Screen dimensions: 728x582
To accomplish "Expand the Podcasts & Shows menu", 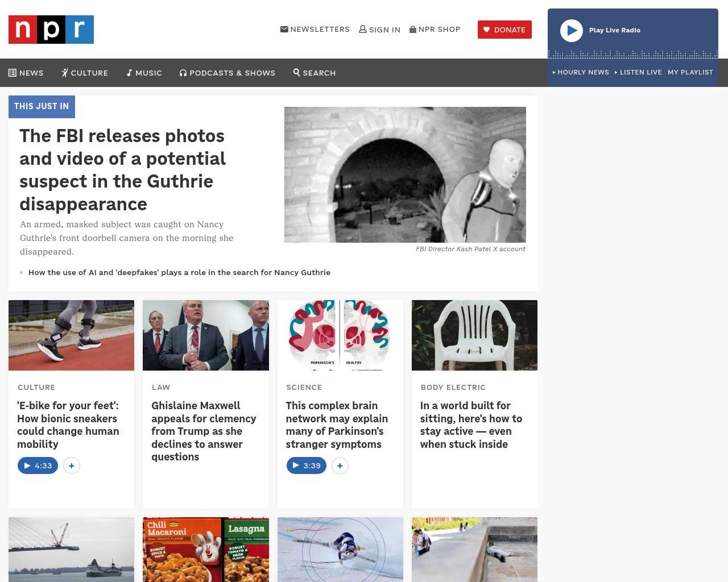I will coord(227,73).
